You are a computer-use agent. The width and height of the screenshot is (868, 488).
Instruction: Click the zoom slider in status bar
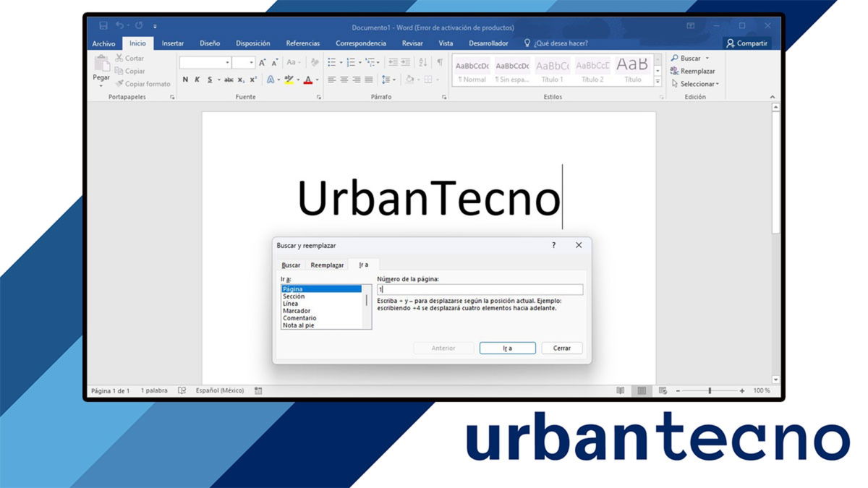coord(710,390)
